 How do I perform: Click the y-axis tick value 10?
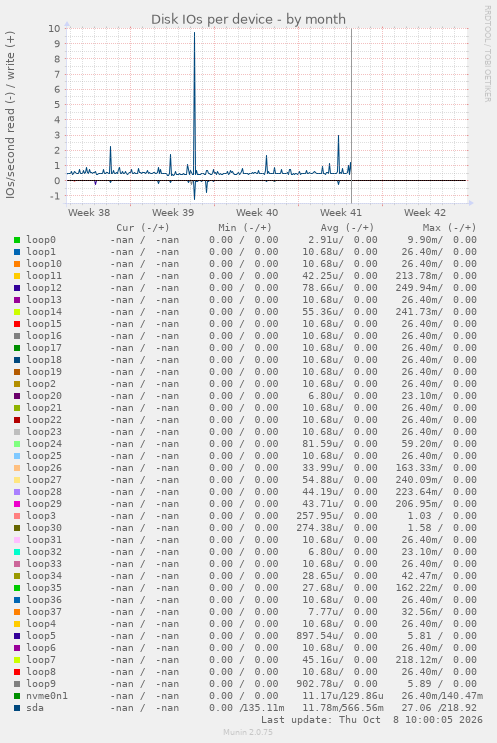coord(54,28)
